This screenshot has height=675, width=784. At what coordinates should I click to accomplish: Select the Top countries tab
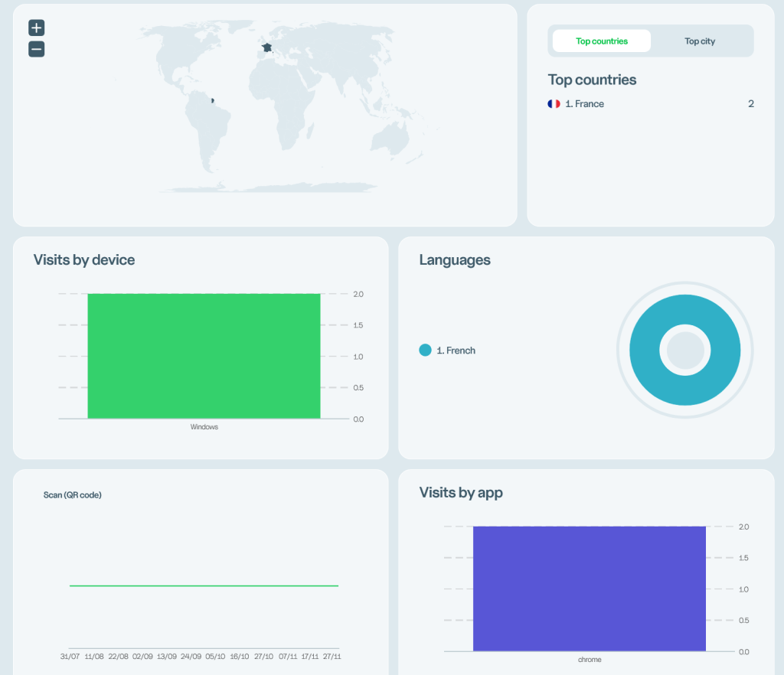click(x=601, y=41)
